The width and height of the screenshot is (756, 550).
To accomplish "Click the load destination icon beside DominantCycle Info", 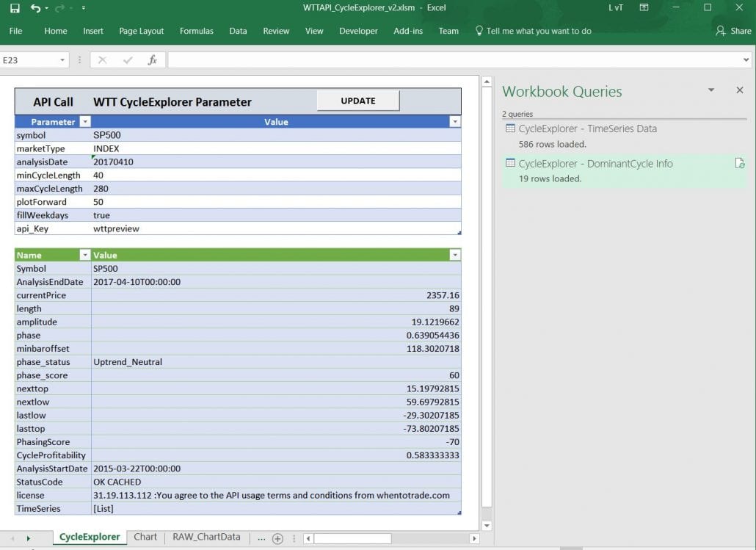I will pos(741,163).
